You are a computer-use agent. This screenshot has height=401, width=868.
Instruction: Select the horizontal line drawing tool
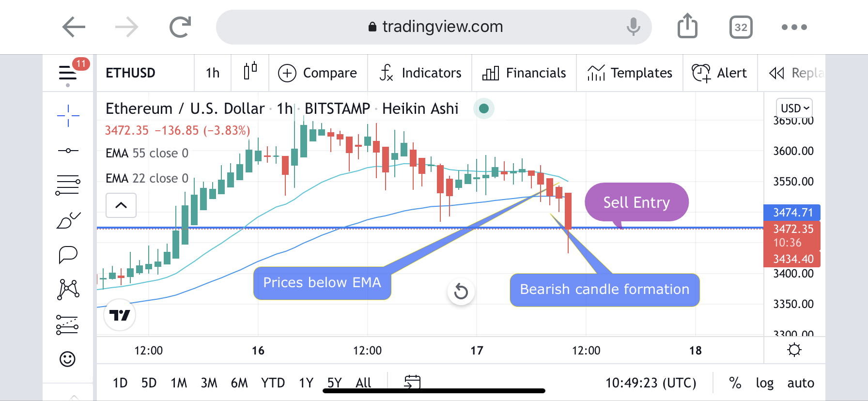point(68,151)
